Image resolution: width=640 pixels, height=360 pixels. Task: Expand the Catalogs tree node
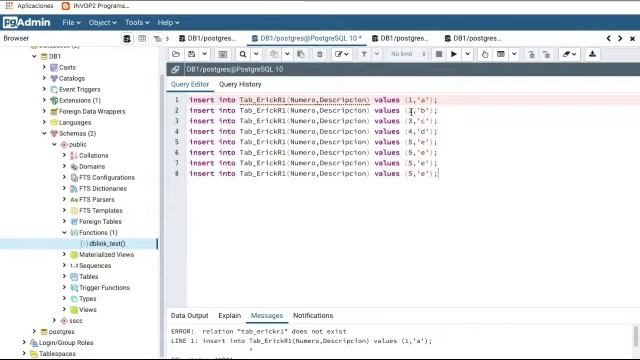pos(44,78)
